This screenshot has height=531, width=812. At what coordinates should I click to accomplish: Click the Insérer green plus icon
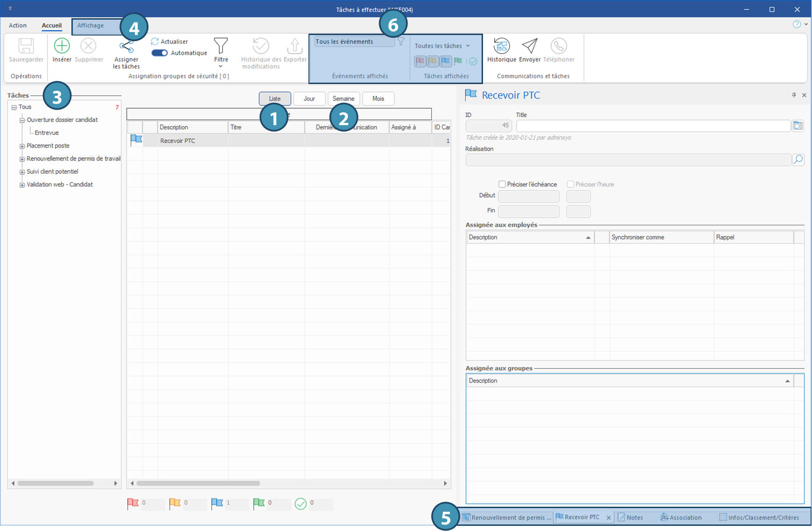62,46
